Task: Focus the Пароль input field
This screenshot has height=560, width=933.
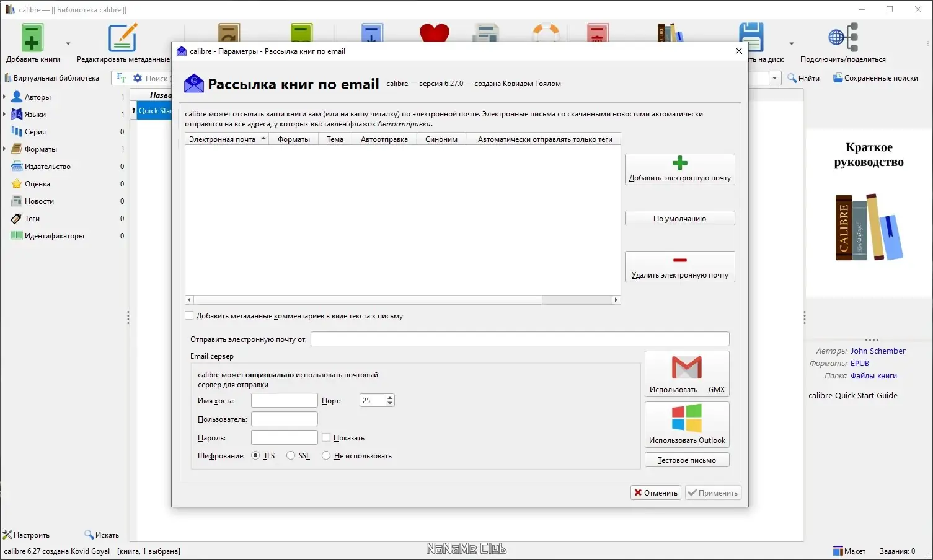Action: click(285, 438)
